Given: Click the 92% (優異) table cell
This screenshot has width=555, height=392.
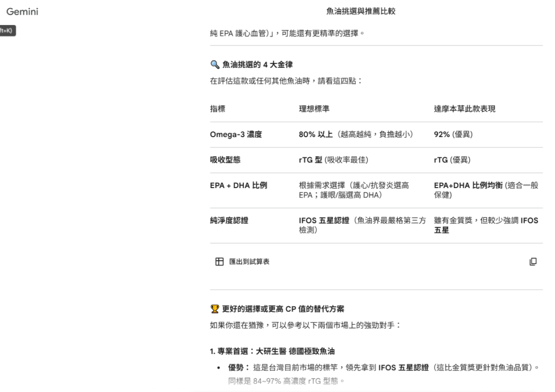Looking at the screenshot, I should coord(453,134).
